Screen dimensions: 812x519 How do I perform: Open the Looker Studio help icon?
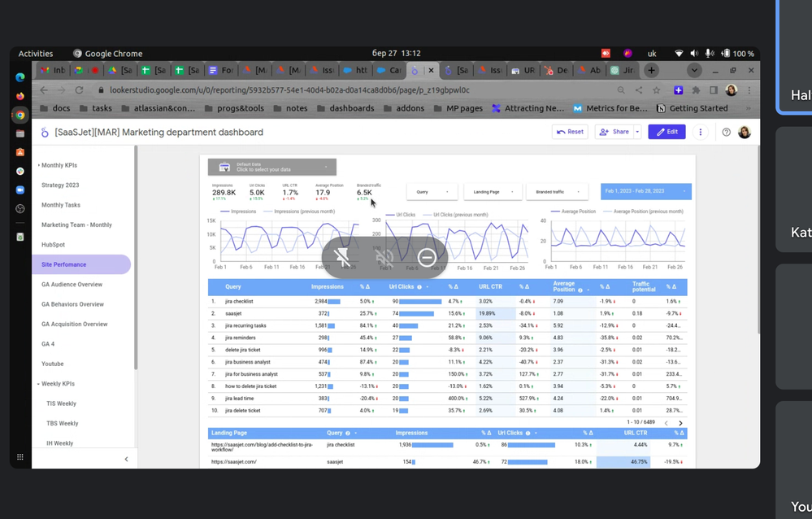726,133
